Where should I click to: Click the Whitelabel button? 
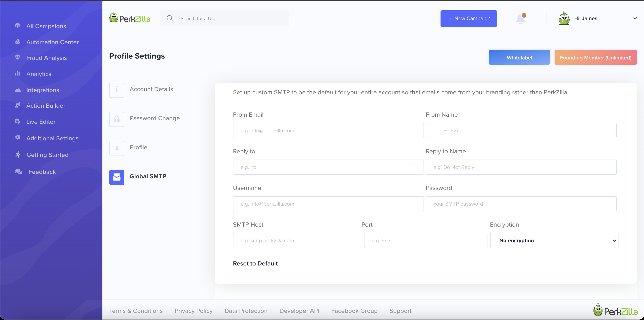[519, 57]
